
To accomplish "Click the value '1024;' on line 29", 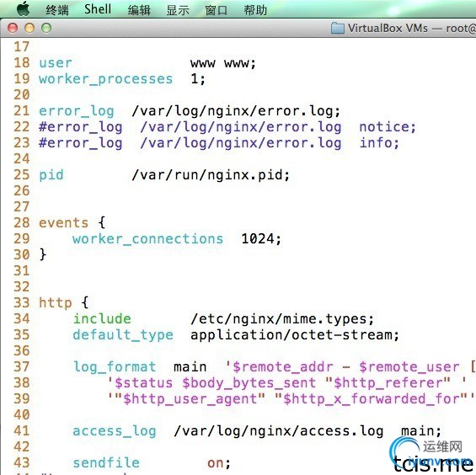I will click(261, 239).
